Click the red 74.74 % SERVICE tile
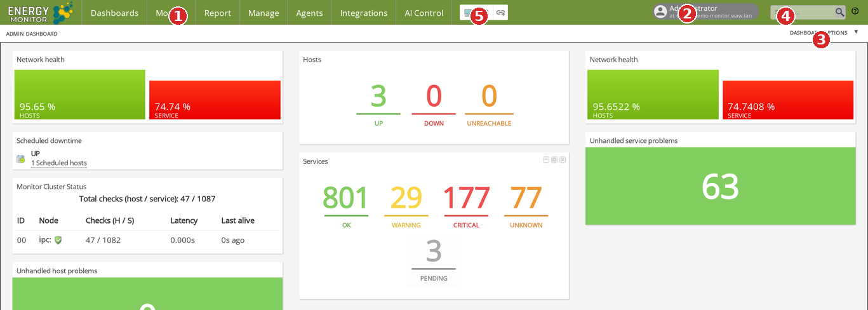 pyautogui.click(x=215, y=100)
